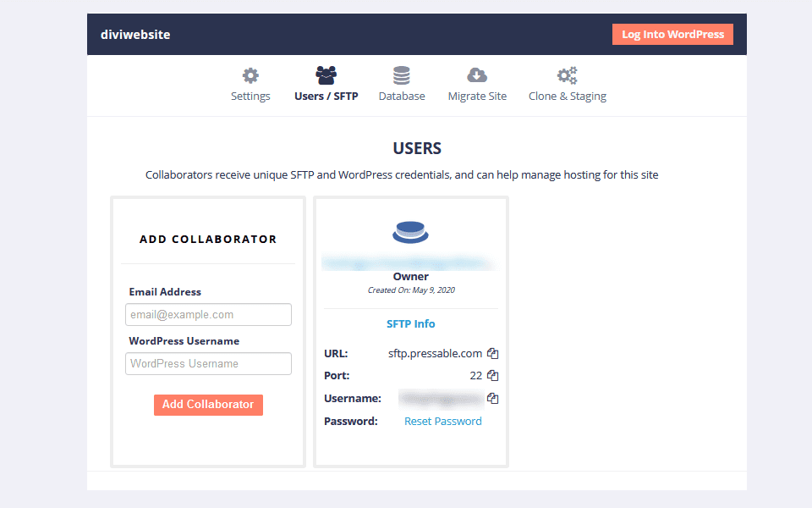Open Migrate Site via the cloud icon
Screen dimensions: 812x508
click(x=477, y=75)
